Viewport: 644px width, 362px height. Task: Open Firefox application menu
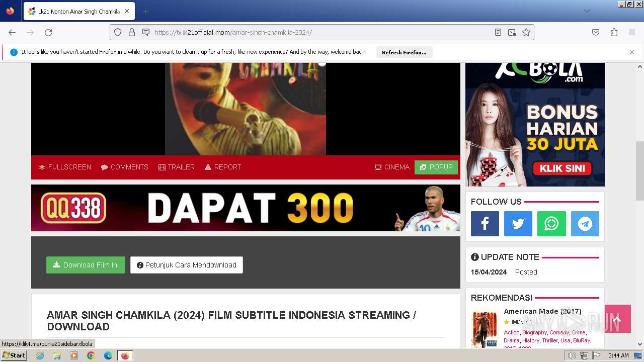[632, 32]
